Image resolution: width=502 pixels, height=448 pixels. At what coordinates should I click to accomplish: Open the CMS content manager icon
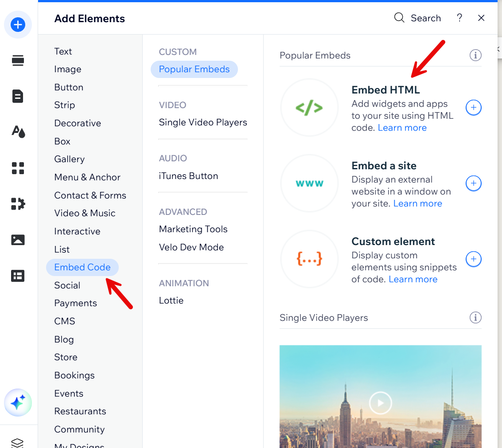pyautogui.click(x=18, y=276)
